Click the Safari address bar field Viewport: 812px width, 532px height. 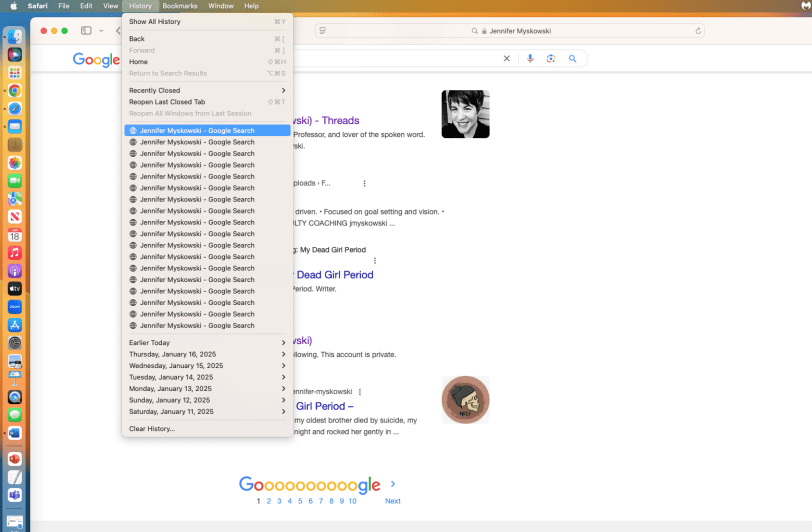point(510,31)
